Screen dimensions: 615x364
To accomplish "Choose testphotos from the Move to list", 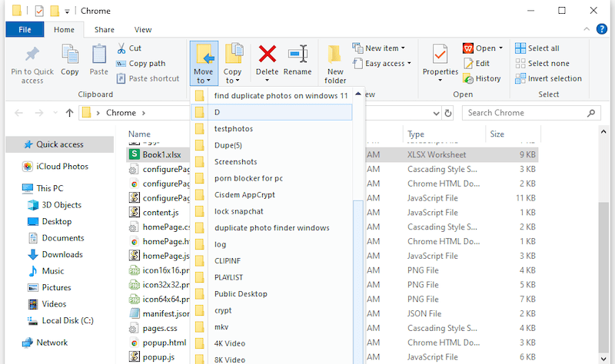I will pyautogui.click(x=234, y=129).
